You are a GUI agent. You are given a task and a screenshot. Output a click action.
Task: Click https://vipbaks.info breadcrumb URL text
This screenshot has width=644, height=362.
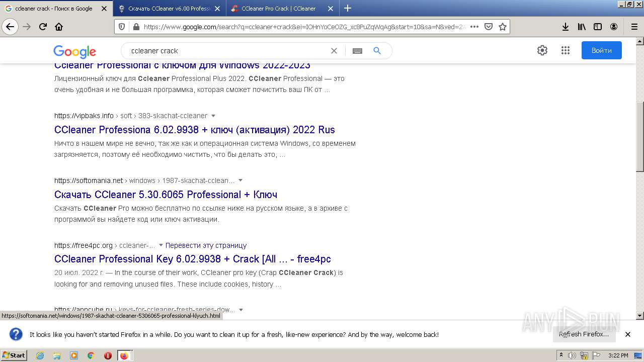(x=84, y=116)
